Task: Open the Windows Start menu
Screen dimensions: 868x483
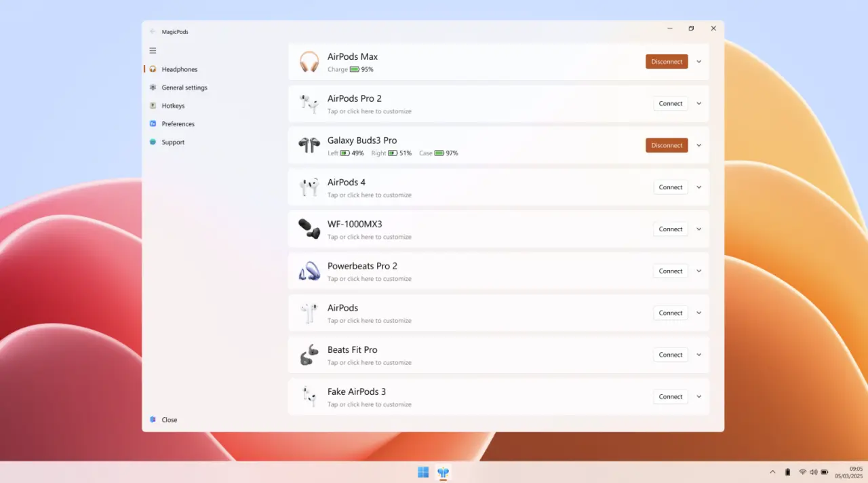Action: click(x=423, y=472)
